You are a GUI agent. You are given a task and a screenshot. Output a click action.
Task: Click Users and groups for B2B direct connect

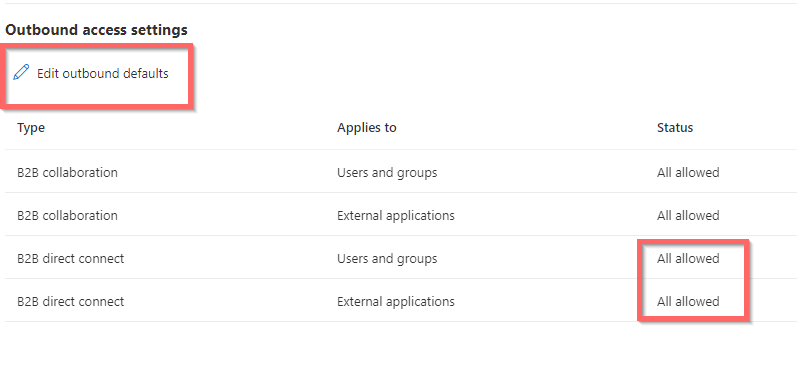387,259
